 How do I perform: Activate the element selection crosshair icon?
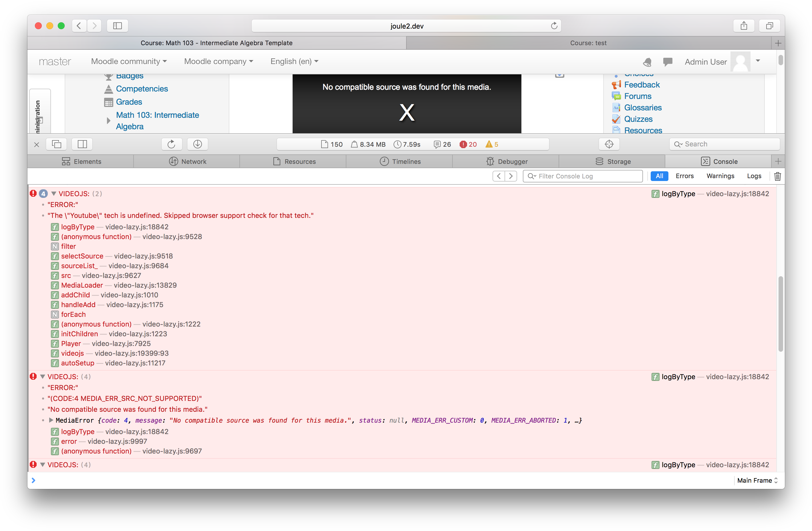(609, 144)
